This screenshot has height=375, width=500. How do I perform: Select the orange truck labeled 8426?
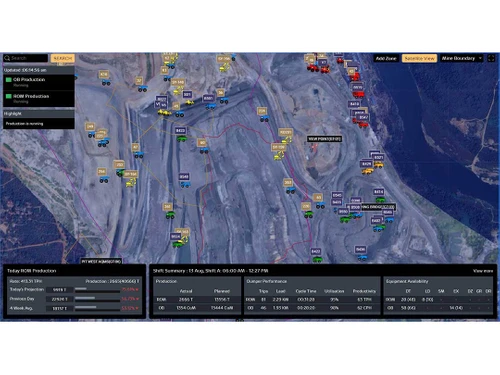click(367, 171)
